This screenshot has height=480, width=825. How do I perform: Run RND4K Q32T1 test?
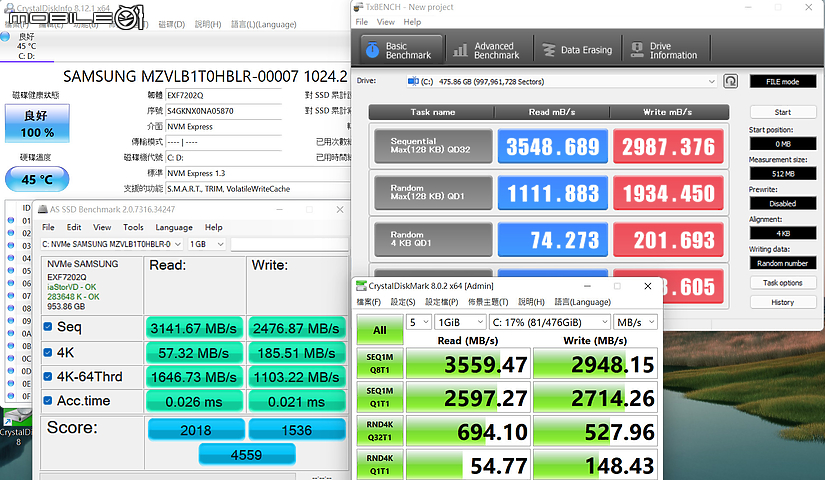click(x=379, y=431)
